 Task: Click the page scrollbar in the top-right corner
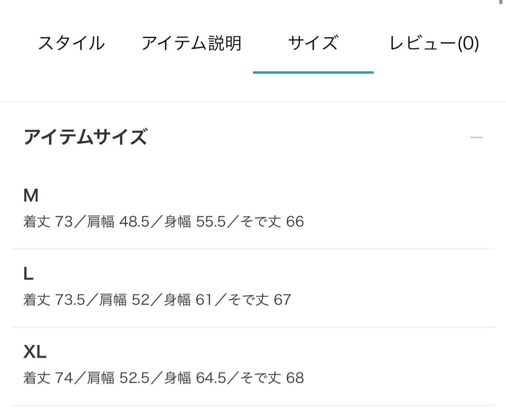click(x=501, y=2)
